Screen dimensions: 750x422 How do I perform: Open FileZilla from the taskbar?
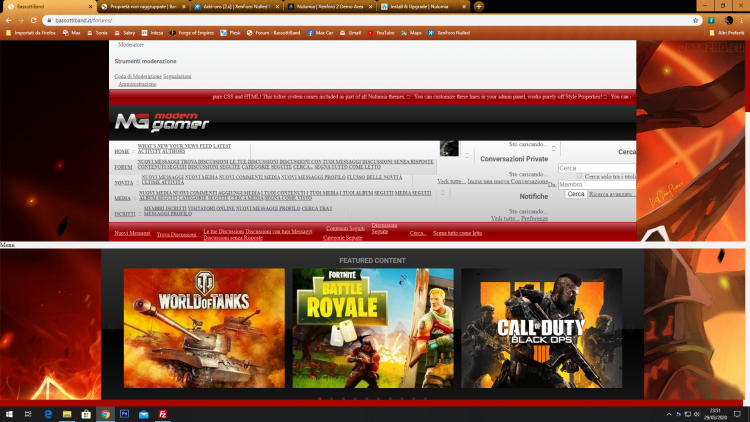pos(162,413)
